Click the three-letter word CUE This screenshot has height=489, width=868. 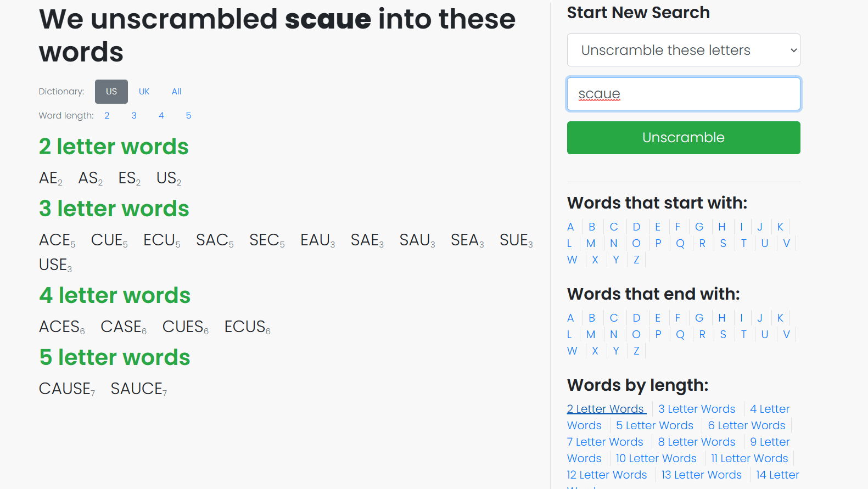107,240
